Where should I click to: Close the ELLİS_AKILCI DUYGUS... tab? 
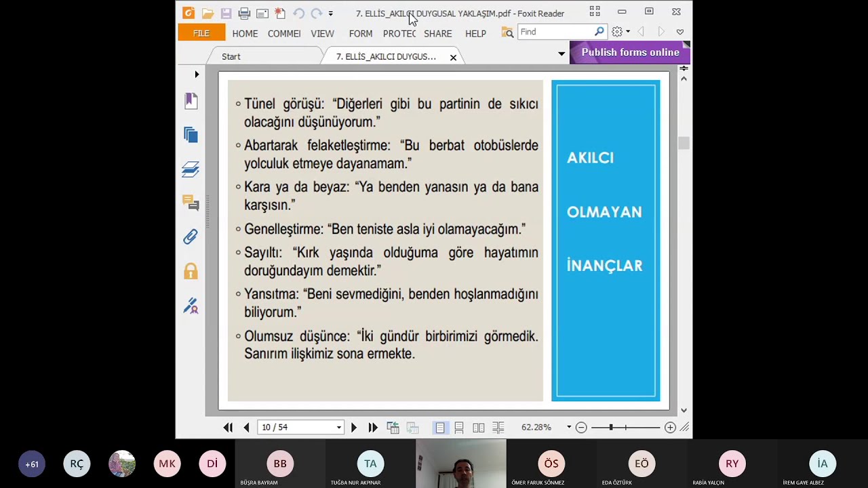[x=453, y=57]
